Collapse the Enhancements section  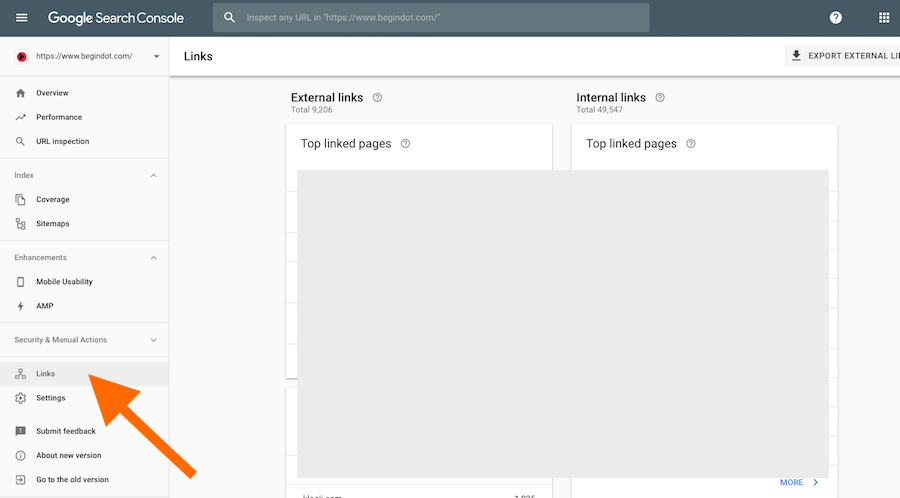pyautogui.click(x=153, y=258)
